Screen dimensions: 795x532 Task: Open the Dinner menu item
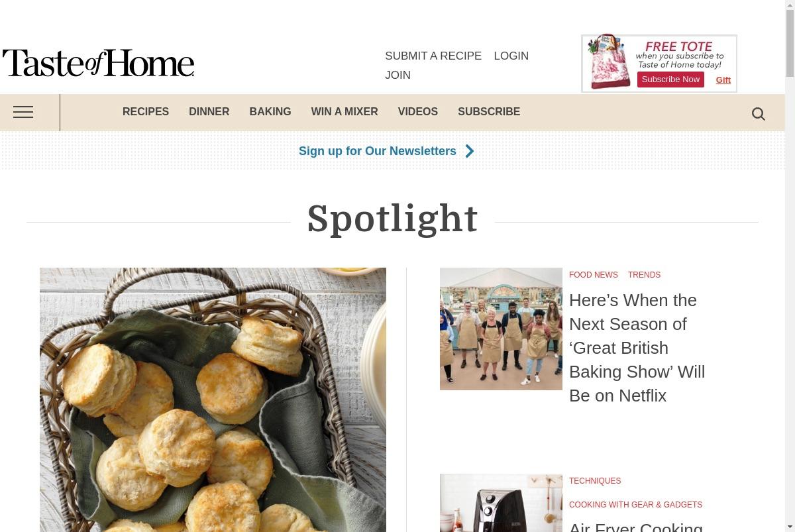click(x=209, y=112)
